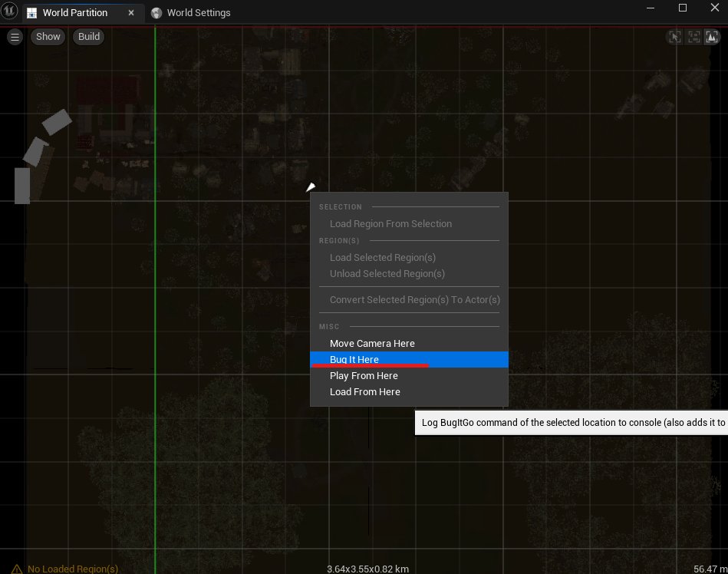This screenshot has height=574, width=728.
Task: Click the Unreal Engine logo icon
Action: coord(8,10)
